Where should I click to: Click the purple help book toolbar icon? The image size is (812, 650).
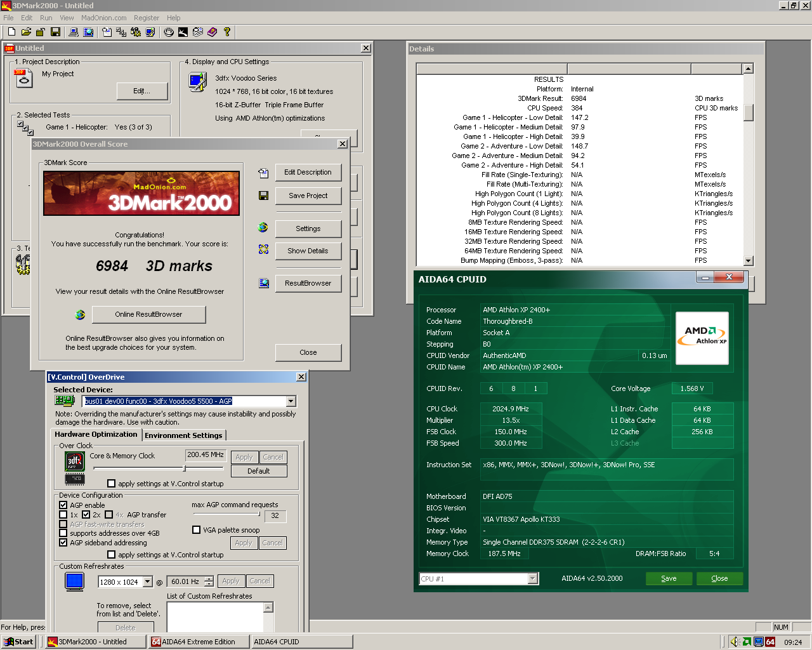click(x=212, y=32)
